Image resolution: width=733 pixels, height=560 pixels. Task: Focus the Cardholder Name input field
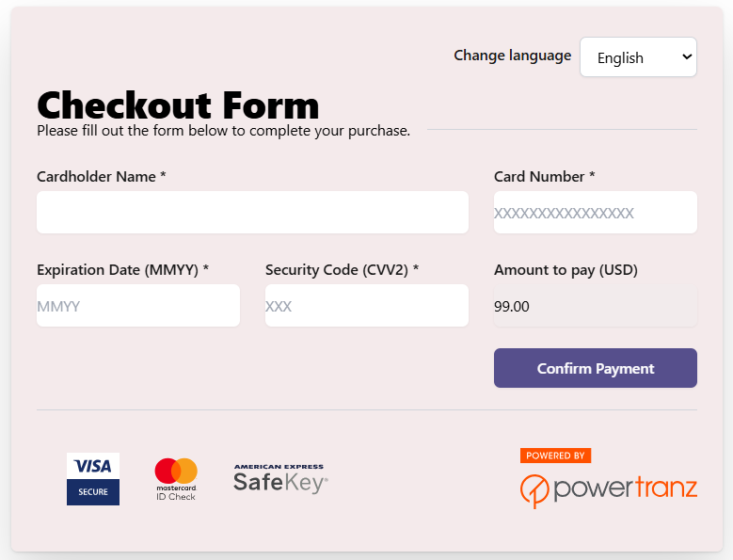(x=252, y=213)
